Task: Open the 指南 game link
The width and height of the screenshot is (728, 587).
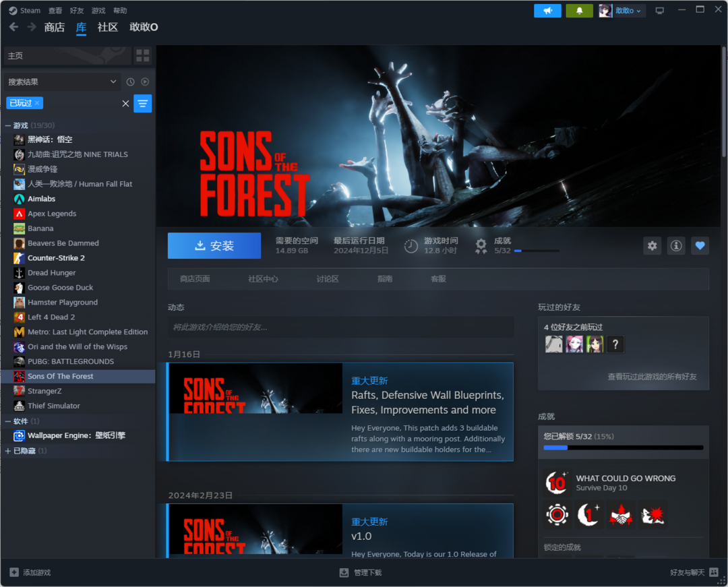Action: pos(385,279)
